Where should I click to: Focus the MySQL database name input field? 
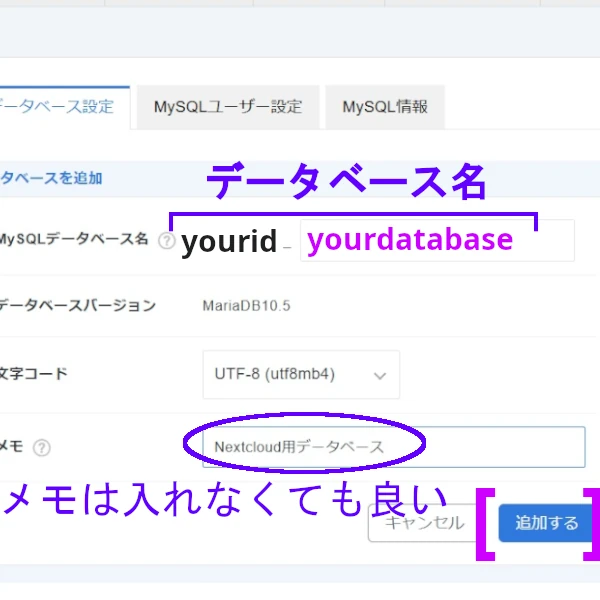point(437,240)
